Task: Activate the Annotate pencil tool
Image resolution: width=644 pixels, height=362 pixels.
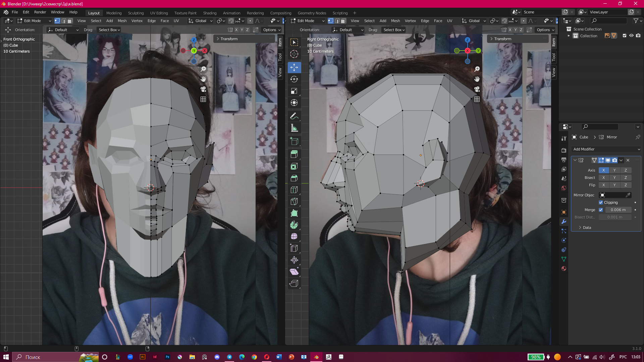Action: (x=294, y=116)
